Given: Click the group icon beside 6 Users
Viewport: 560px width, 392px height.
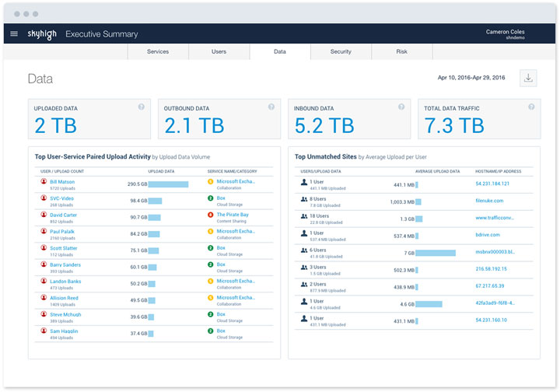Looking at the screenshot, I should click(x=304, y=250).
